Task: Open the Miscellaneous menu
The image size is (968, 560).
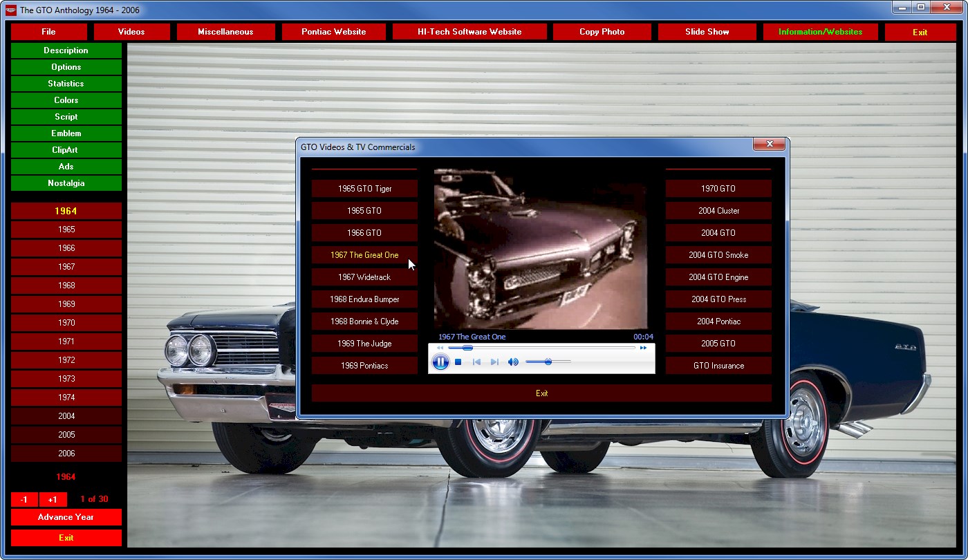Action: click(x=225, y=32)
